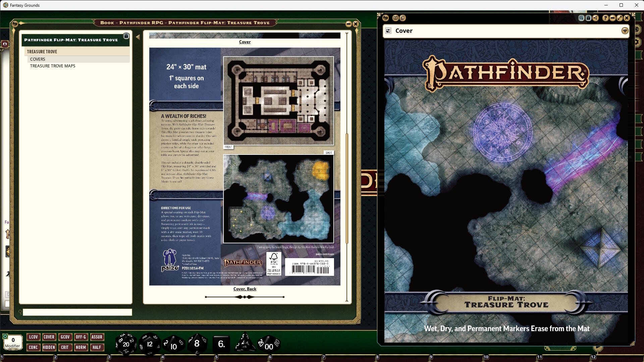The width and height of the screenshot is (644, 362).
Task: Toggle the lock on Cover image window
Action: 588,18
